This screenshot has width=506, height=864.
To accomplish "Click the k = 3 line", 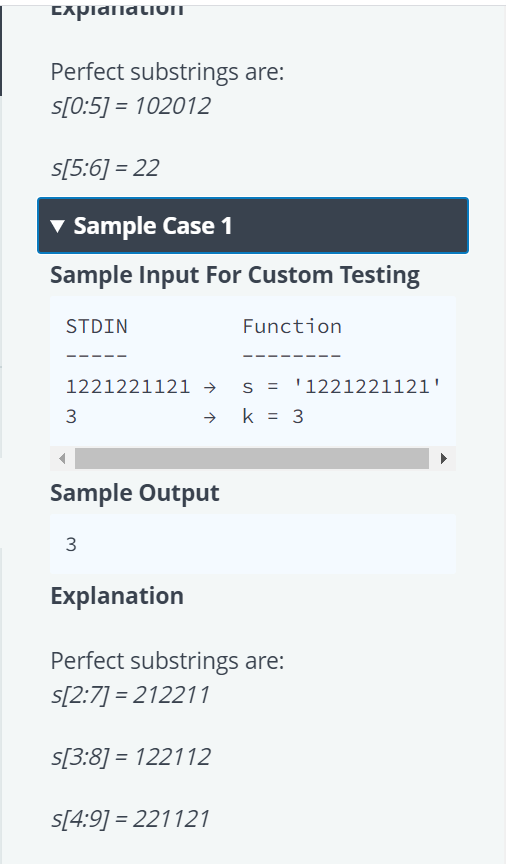I will coord(273,417).
